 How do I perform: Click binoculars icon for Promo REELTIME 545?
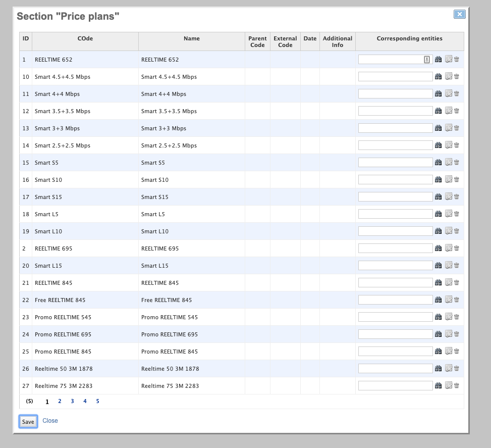coord(438,317)
